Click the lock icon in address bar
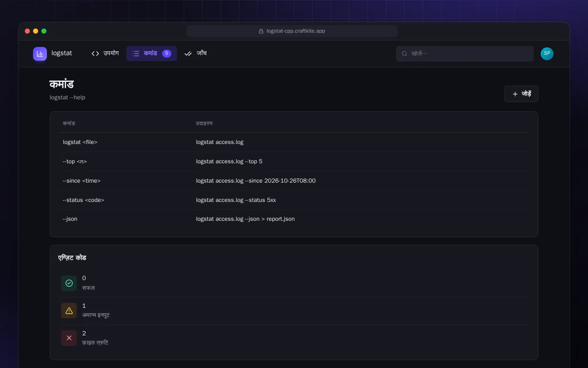Image resolution: width=588 pixels, height=368 pixels. [x=261, y=31]
